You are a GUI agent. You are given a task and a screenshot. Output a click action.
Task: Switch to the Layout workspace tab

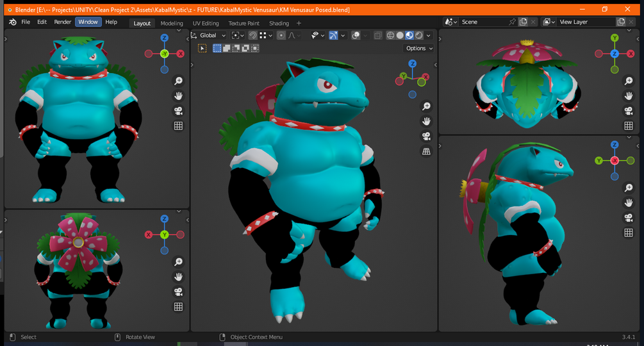pyautogui.click(x=142, y=24)
